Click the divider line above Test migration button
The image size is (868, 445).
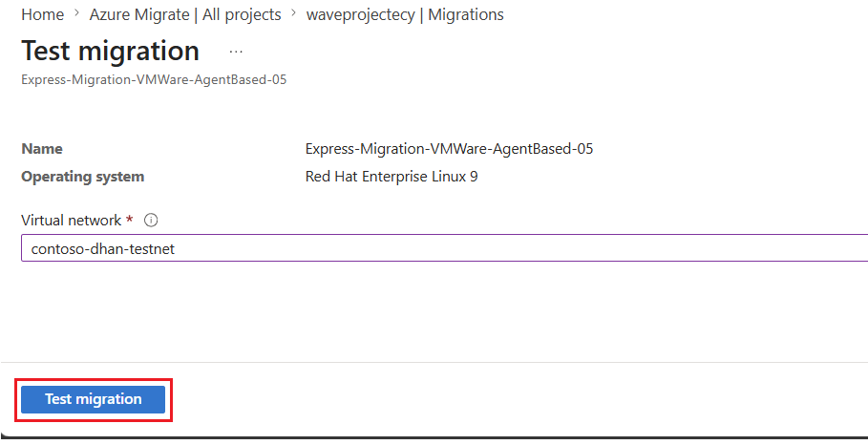(x=434, y=363)
